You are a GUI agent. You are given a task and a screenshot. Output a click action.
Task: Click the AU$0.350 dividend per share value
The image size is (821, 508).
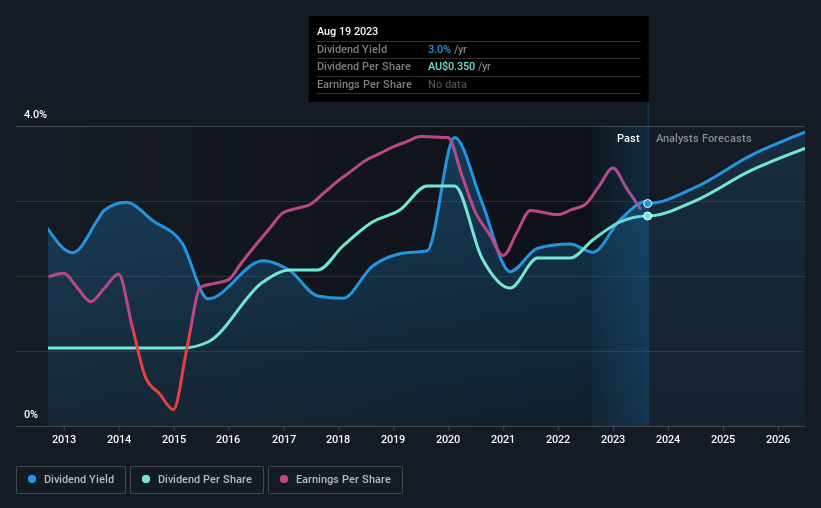(x=451, y=67)
